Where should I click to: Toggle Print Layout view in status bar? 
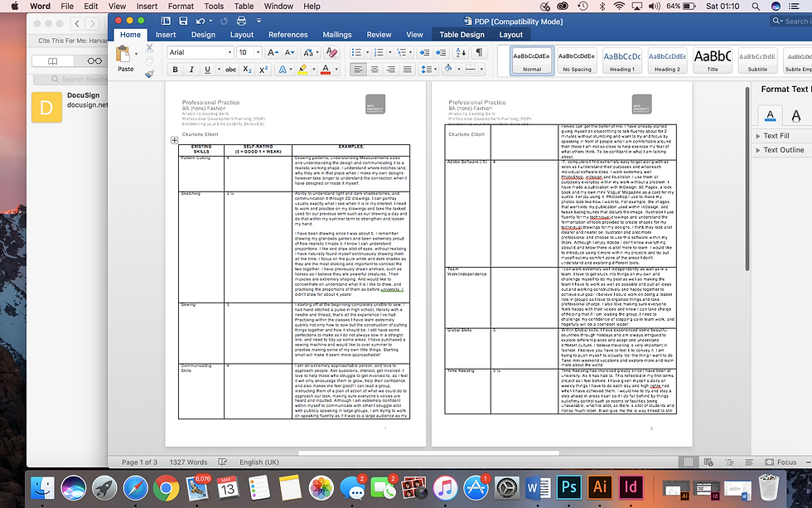(689, 462)
